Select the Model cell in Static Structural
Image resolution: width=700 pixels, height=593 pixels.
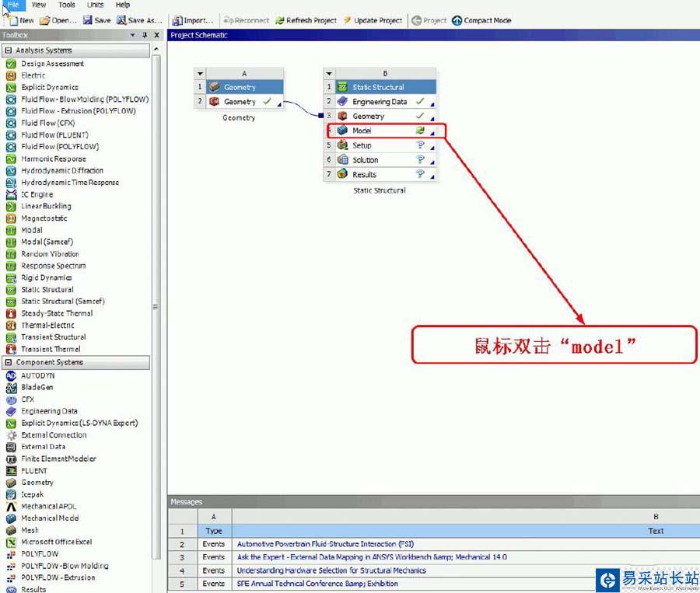(386, 131)
